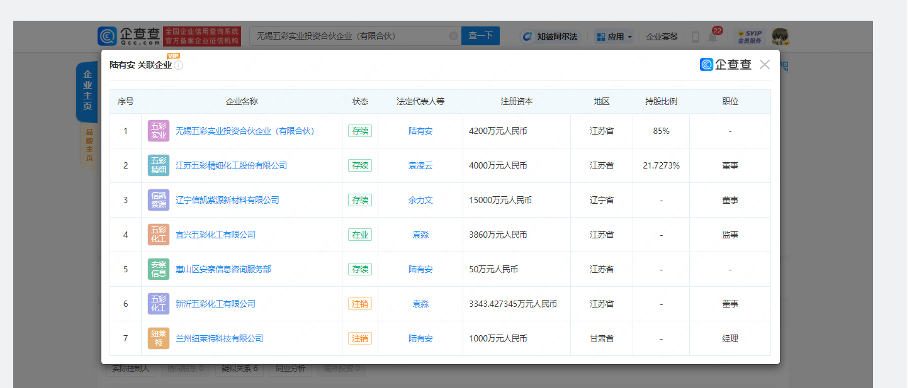The image size is (908, 388).
Task: Open the notification bell with 22 badge
Action: click(713, 36)
